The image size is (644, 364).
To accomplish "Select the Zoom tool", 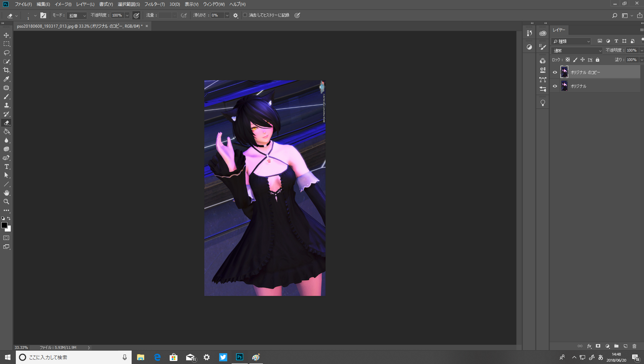I will coord(6,202).
